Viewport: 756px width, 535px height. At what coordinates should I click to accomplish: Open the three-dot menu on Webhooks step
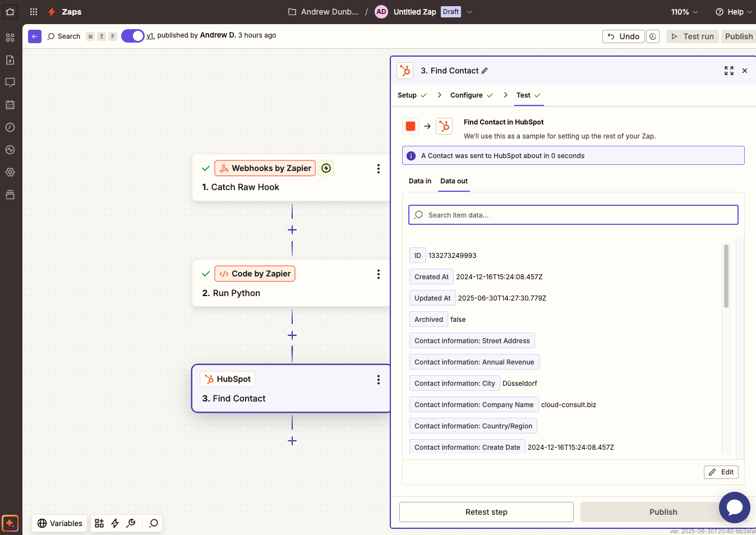pyautogui.click(x=379, y=168)
